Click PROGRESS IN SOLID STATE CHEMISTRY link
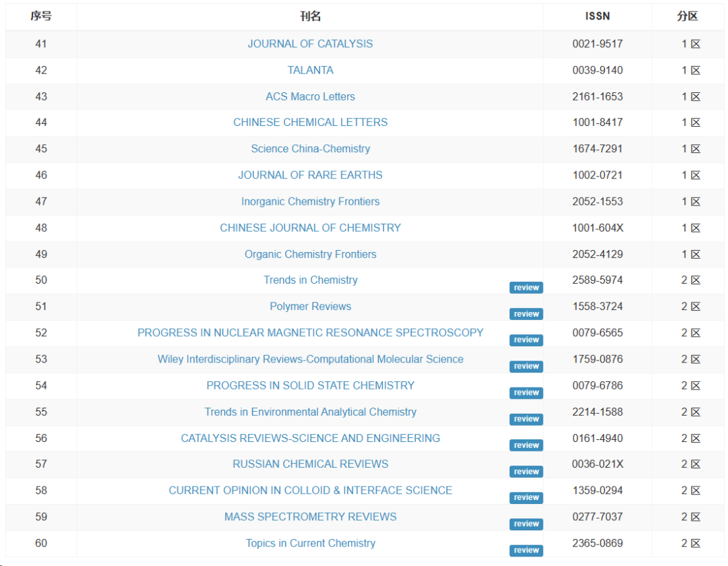 click(x=310, y=385)
